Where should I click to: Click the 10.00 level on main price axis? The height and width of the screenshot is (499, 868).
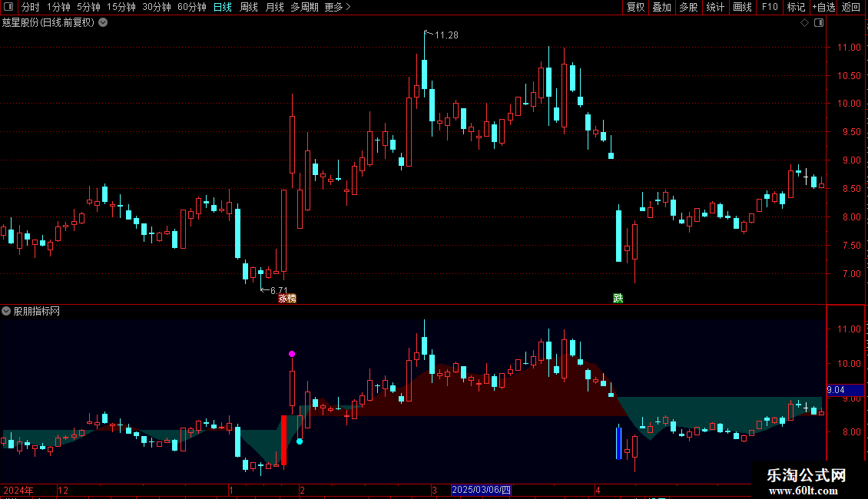[x=849, y=104]
